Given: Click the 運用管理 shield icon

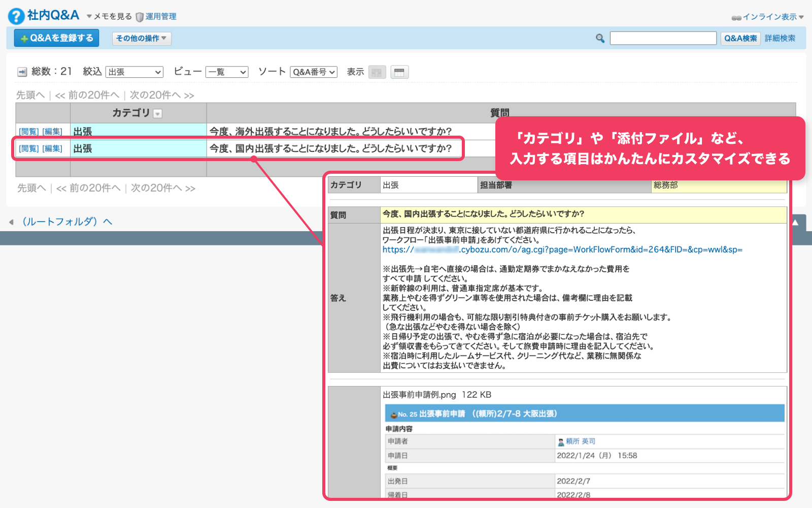Looking at the screenshot, I should pyautogui.click(x=140, y=17).
